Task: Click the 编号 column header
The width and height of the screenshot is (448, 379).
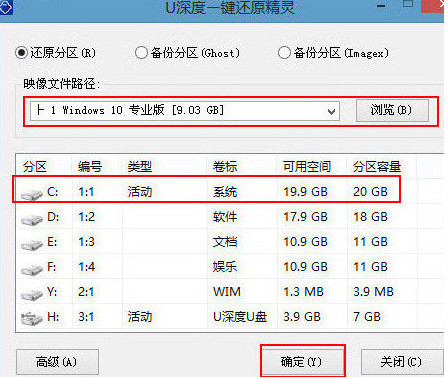Action: tap(90, 166)
